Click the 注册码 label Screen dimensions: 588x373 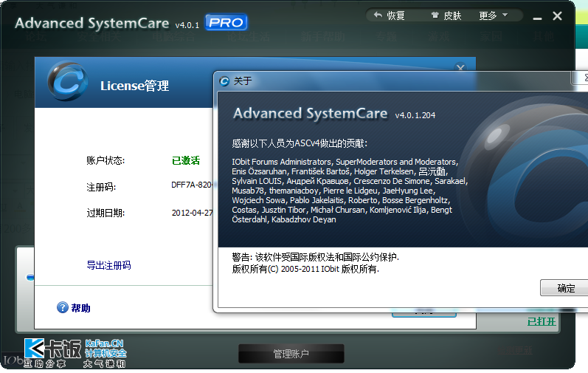(101, 187)
